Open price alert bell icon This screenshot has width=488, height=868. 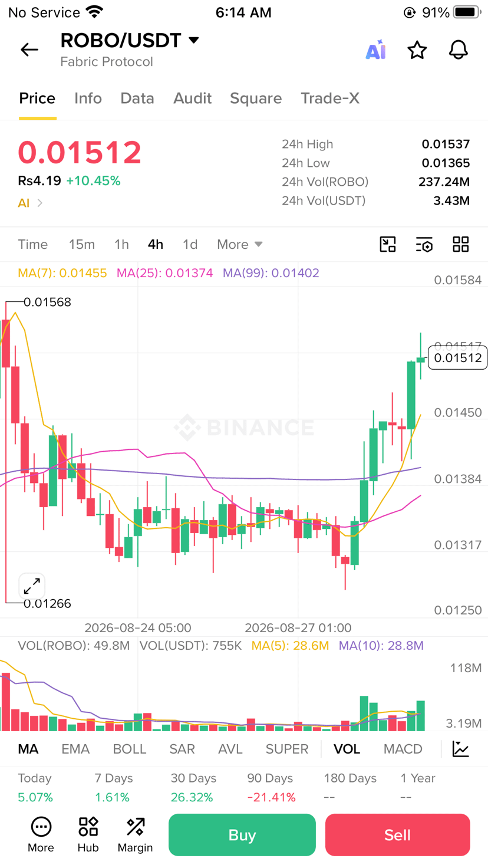(x=459, y=50)
